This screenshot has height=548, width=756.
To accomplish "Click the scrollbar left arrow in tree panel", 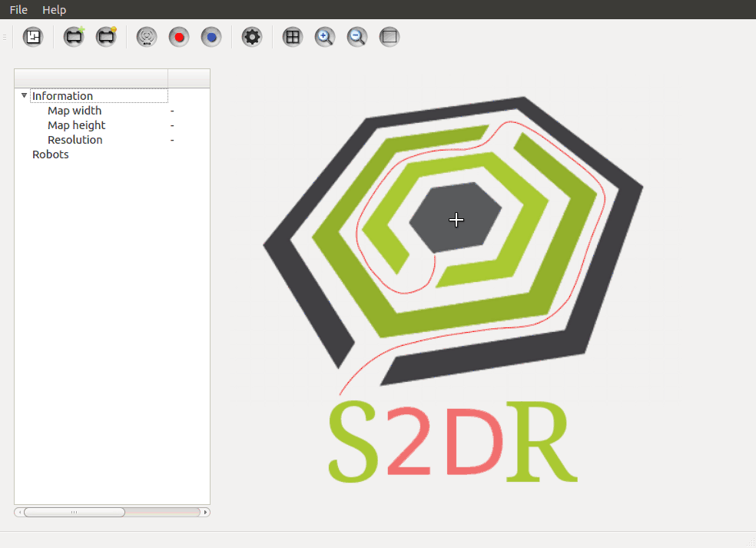I will pyautogui.click(x=19, y=512).
